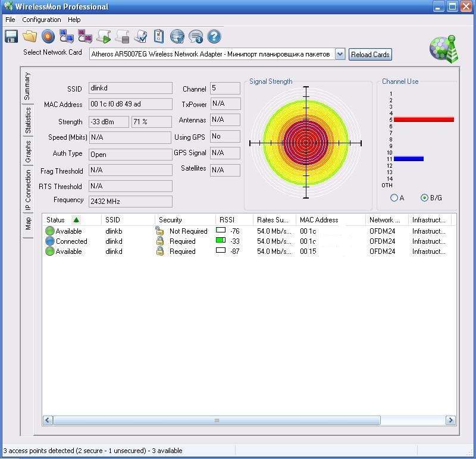
Task: Click the Save floppy disk toolbar icon
Action: 11,37
